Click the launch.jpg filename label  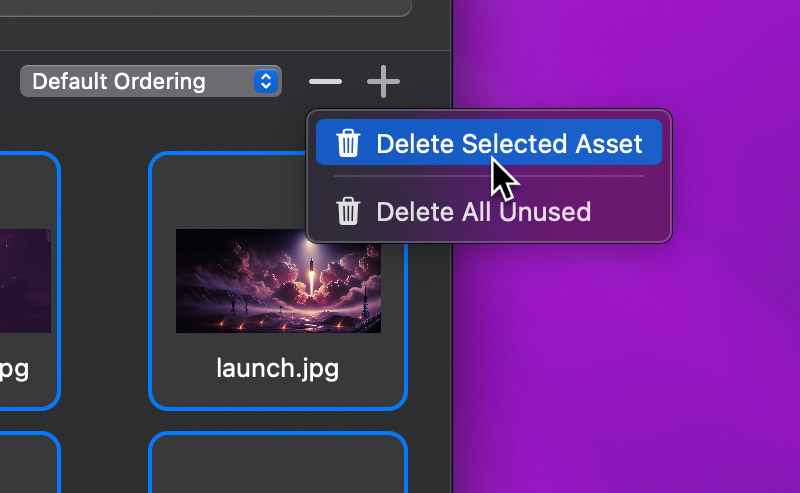(x=278, y=368)
